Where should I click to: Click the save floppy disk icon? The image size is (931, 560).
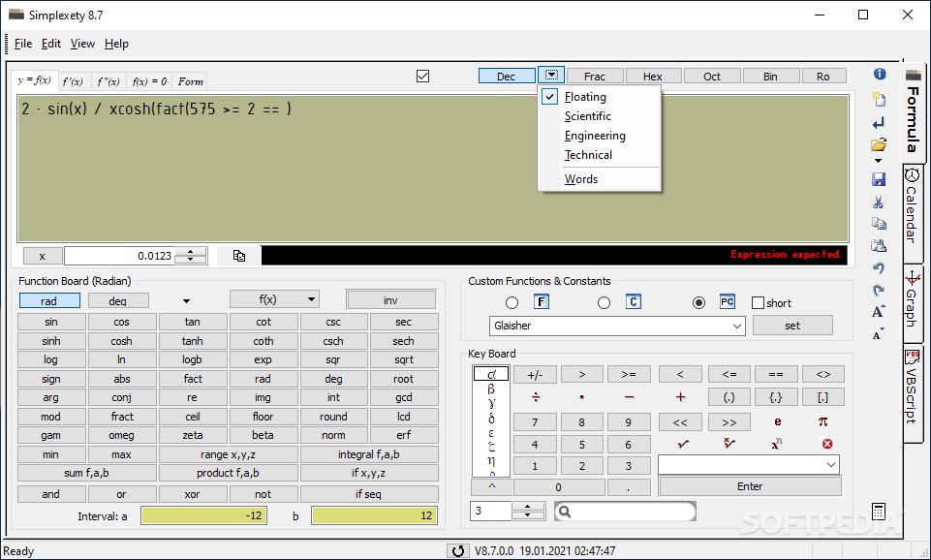879,179
